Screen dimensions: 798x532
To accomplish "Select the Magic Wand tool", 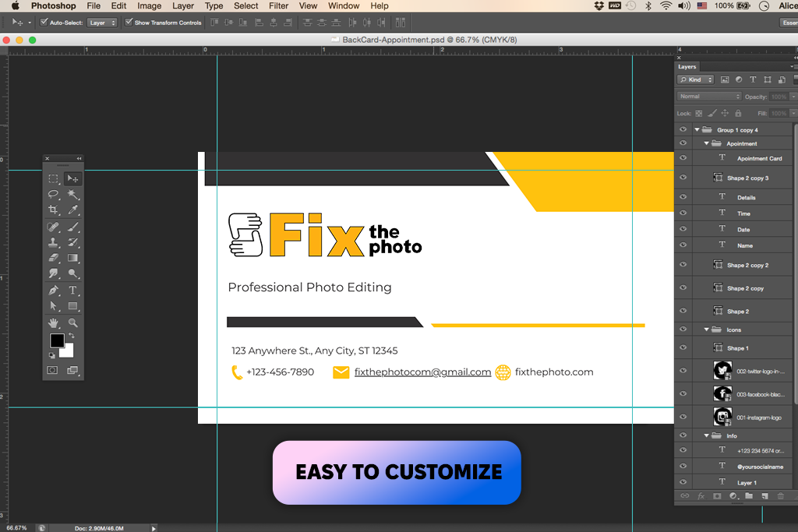I will coord(72,194).
